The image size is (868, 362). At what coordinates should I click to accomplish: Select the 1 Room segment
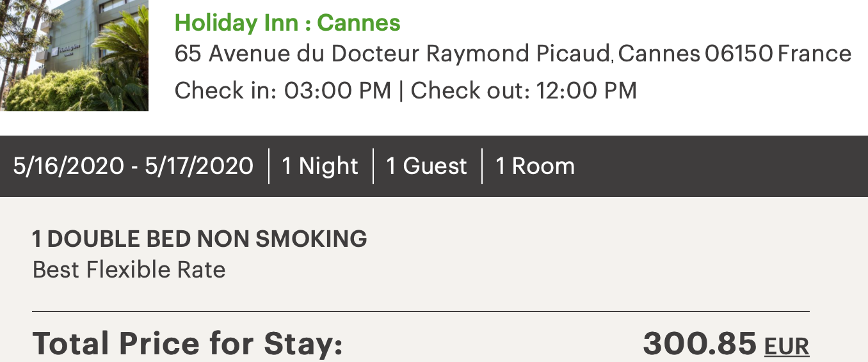coord(535,166)
